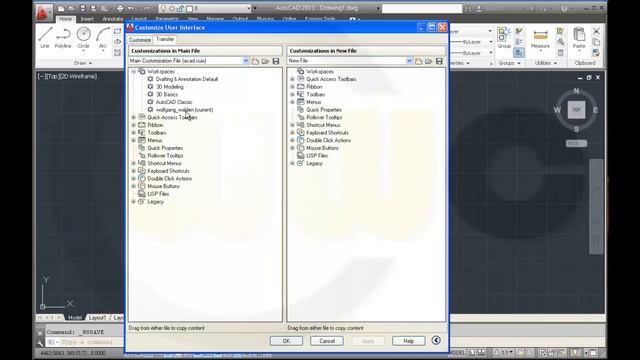Select Rollover Tooltips in New File tree
Screen dimensions: 640x360
324,118
